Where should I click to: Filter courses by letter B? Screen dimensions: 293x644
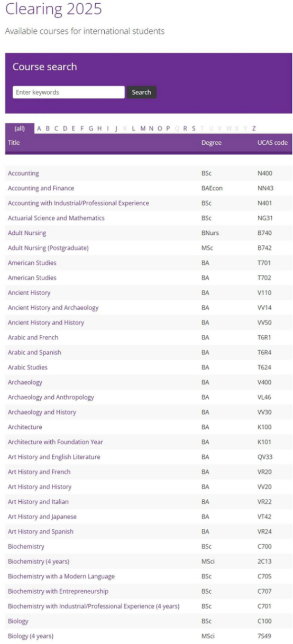tap(48, 128)
